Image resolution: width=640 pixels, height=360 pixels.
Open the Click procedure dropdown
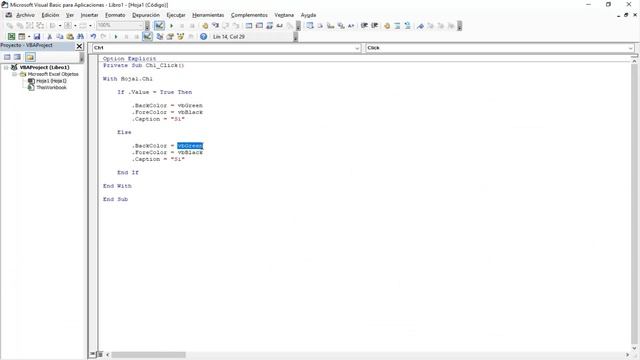631,48
